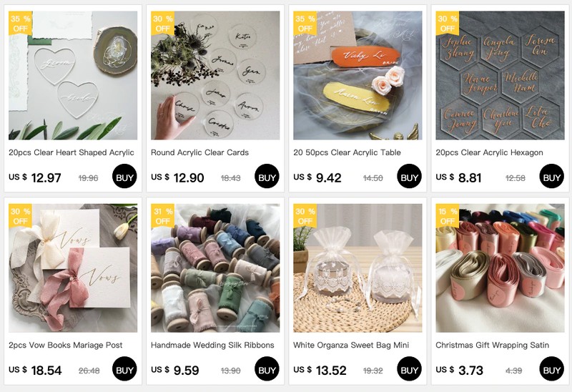This screenshot has width=572, height=392.
Task: Click BUY for the Heart Shaped Acrylic item
Action: coord(124,176)
